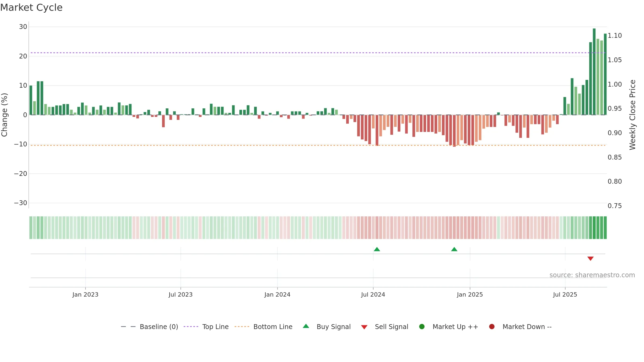Click the gray dashed baseline sample in legend
644x362 pixels.
tap(128, 327)
